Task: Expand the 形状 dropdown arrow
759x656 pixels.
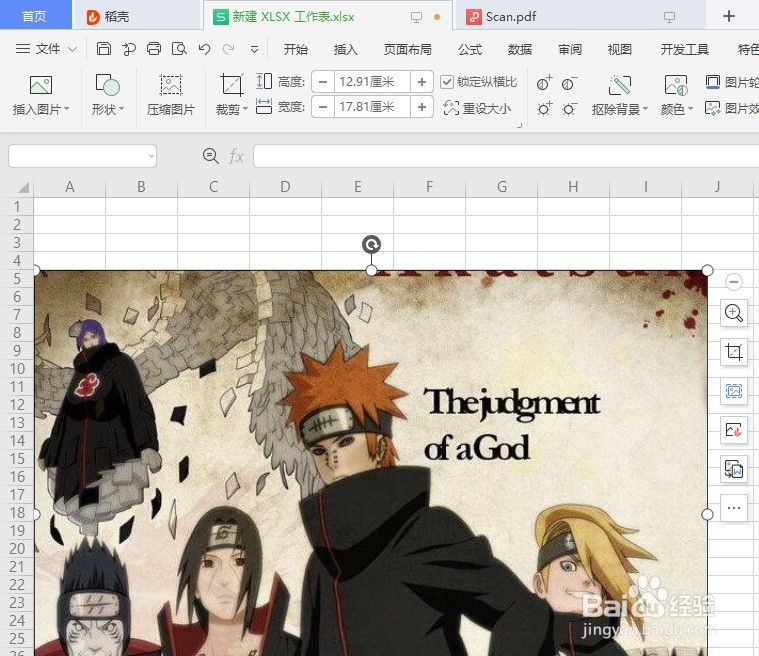Action: click(121, 109)
